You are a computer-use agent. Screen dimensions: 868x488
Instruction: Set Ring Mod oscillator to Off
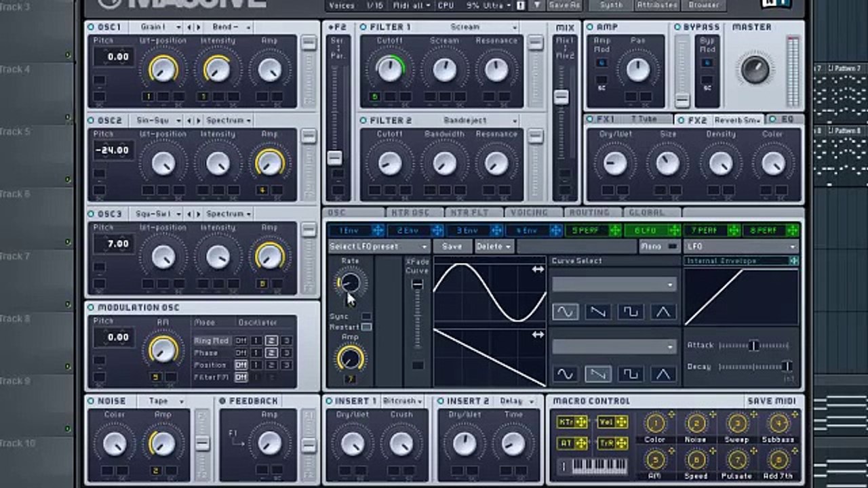click(x=241, y=341)
